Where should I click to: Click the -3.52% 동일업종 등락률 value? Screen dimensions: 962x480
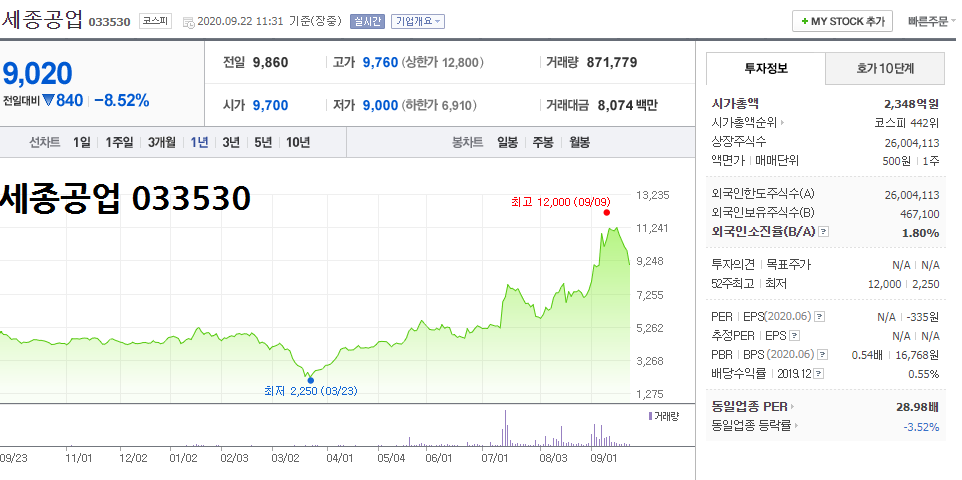click(921, 427)
